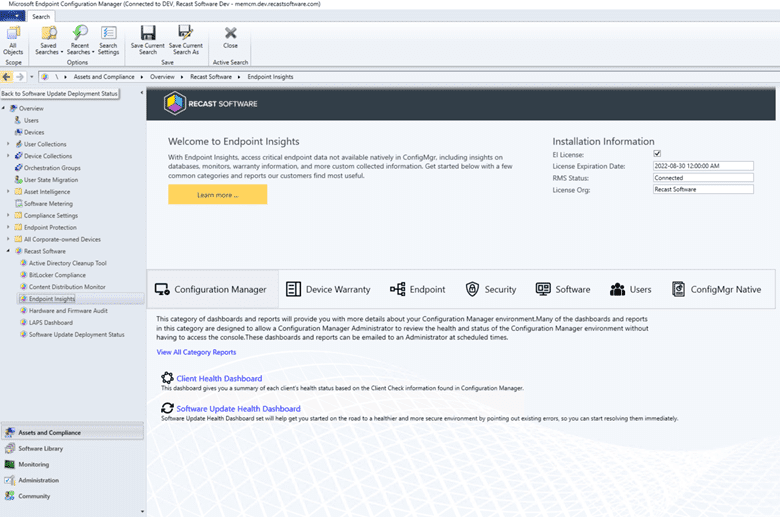
Task: Expand the User Collections tree node
Action: [8, 144]
